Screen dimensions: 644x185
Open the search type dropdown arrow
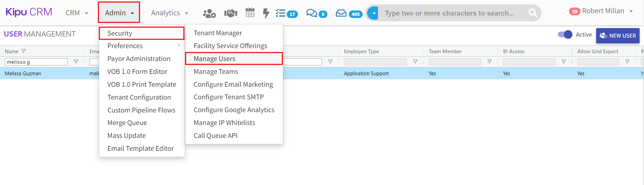point(374,13)
